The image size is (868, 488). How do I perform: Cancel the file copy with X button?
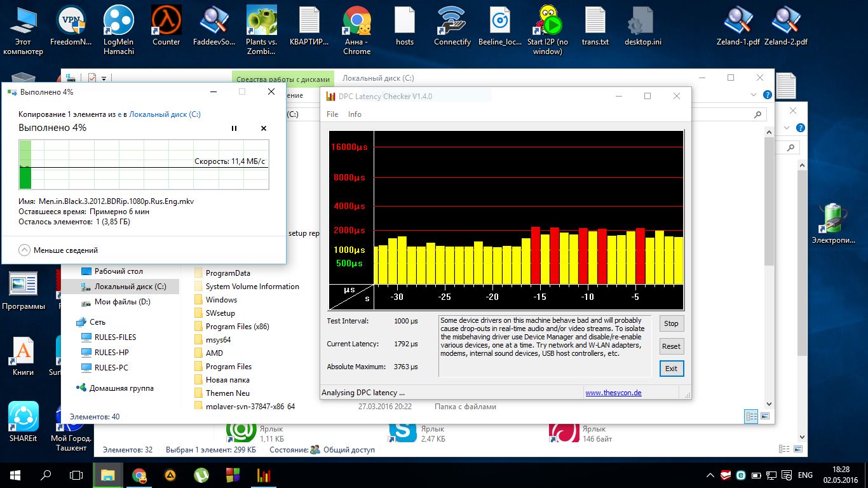pos(264,128)
